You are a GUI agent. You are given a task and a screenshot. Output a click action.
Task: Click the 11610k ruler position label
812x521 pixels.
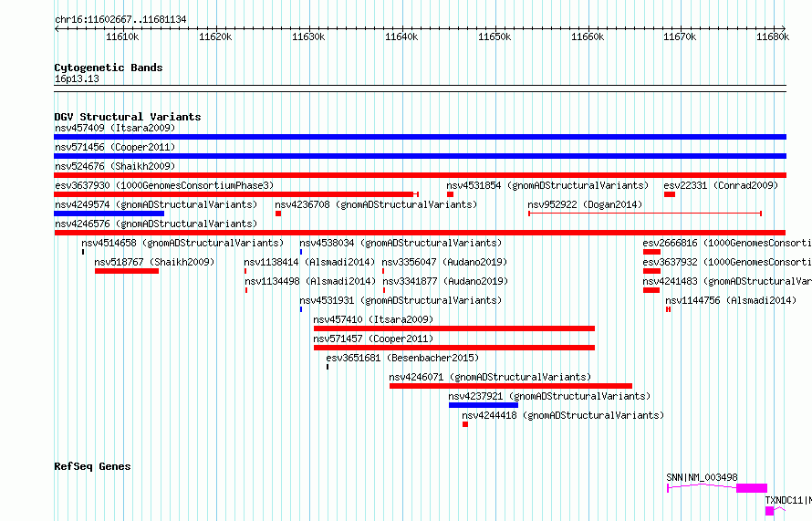(122, 36)
